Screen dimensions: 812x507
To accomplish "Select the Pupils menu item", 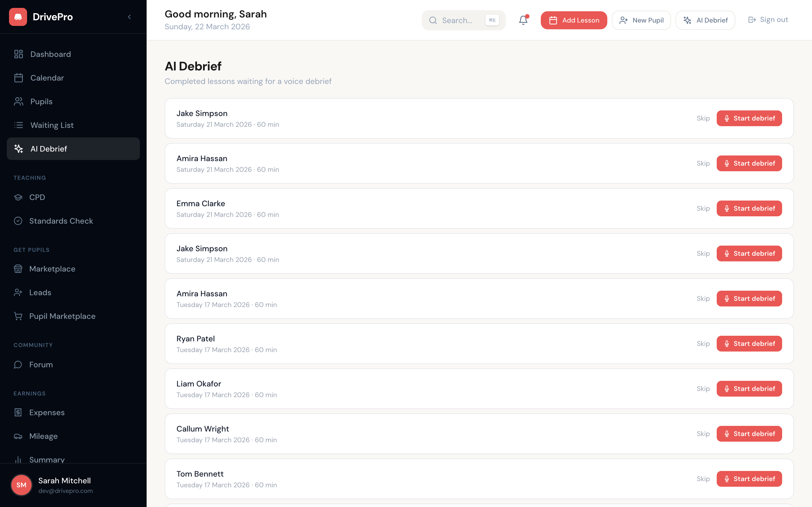I will (x=41, y=102).
